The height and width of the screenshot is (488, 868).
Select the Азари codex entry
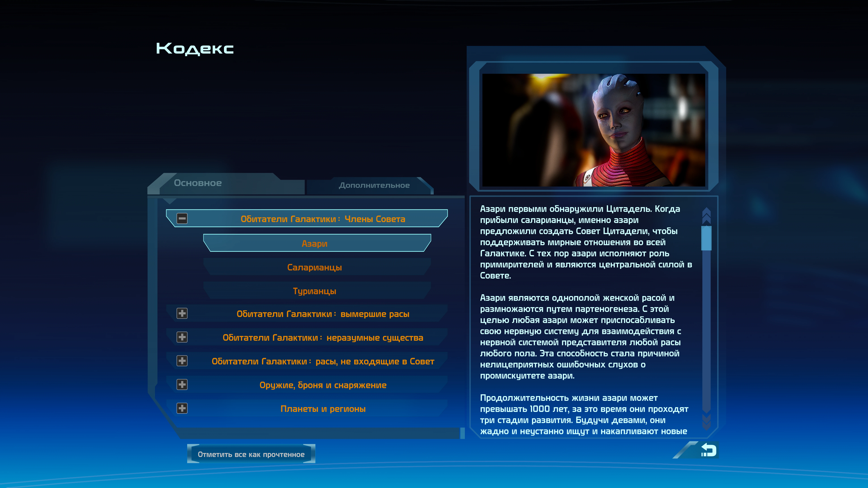[x=314, y=243]
